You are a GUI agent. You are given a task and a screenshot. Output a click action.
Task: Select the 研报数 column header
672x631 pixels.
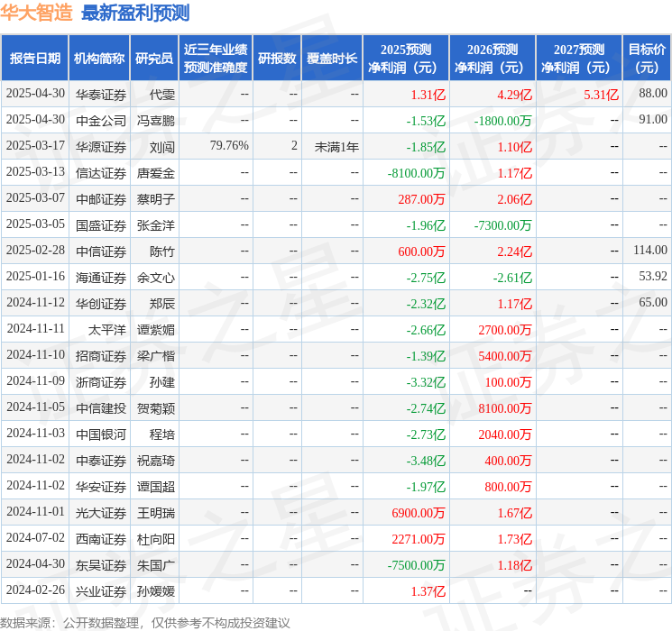(277, 59)
